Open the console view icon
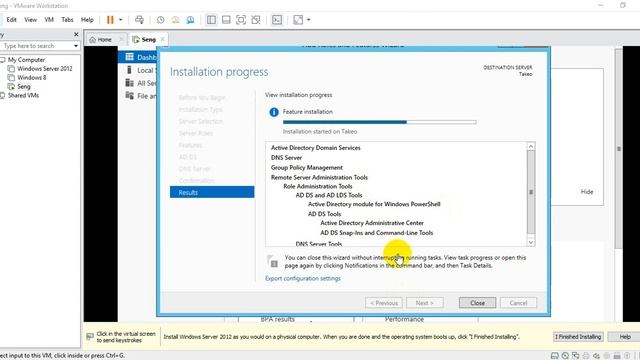The image size is (640, 360). point(277,20)
